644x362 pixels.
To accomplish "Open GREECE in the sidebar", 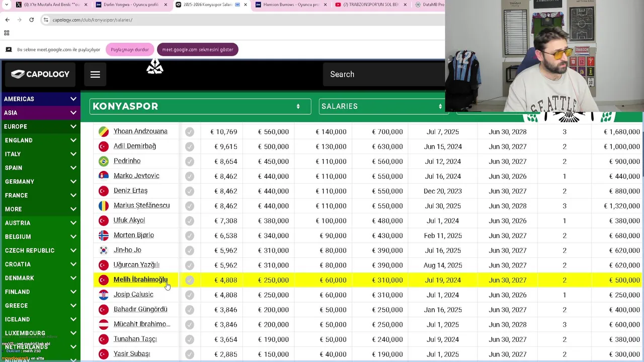I will point(40,306).
